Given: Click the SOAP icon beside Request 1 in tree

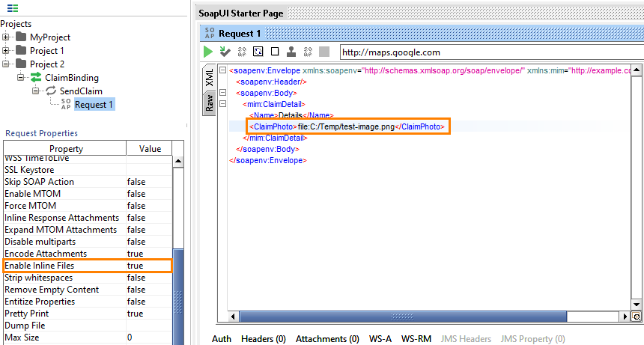Looking at the screenshot, I should [66, 104].
